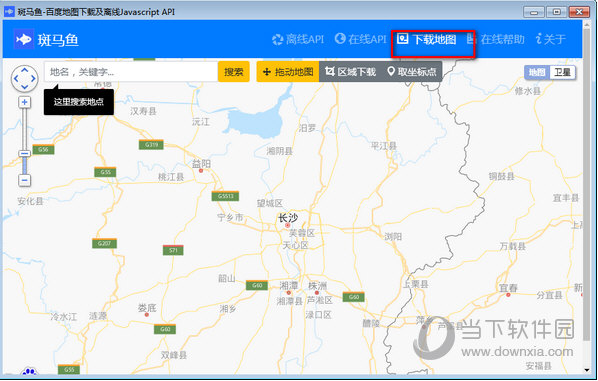This screenshot has width=598, height=381.
Task: Pan map down with navigation arrow
Action: pos(24,87)
